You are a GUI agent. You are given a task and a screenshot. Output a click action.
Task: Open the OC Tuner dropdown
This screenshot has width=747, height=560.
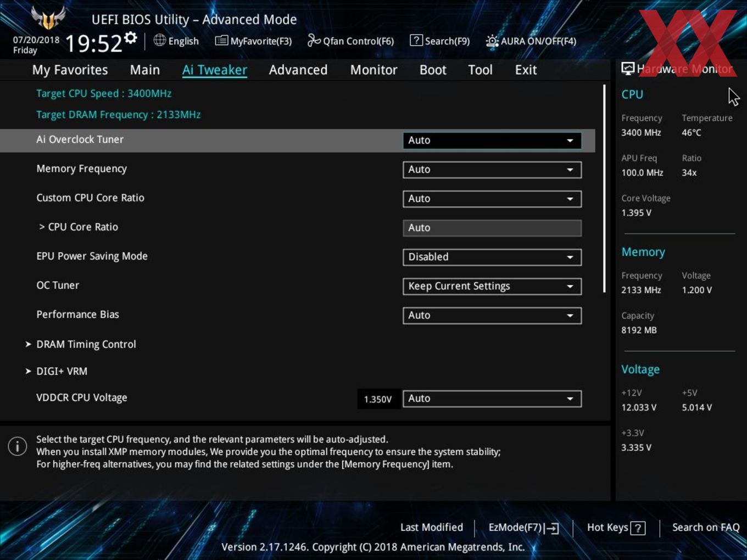pyautogui.click(x=492, y=286)
